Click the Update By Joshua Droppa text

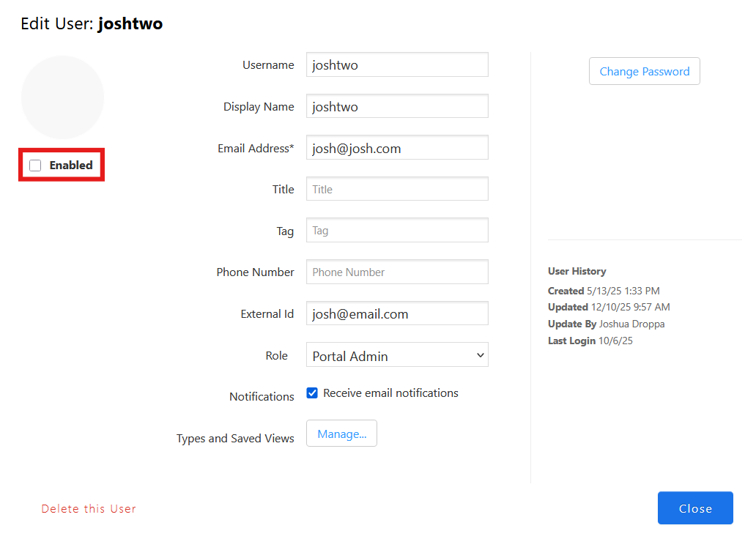607,324
